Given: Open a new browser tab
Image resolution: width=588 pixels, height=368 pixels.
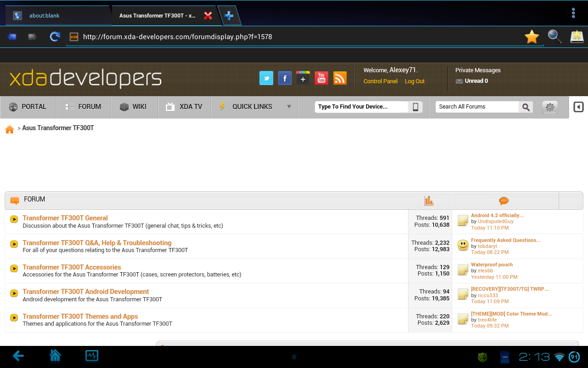Looking at the screenshot, I should coord(229,16).
